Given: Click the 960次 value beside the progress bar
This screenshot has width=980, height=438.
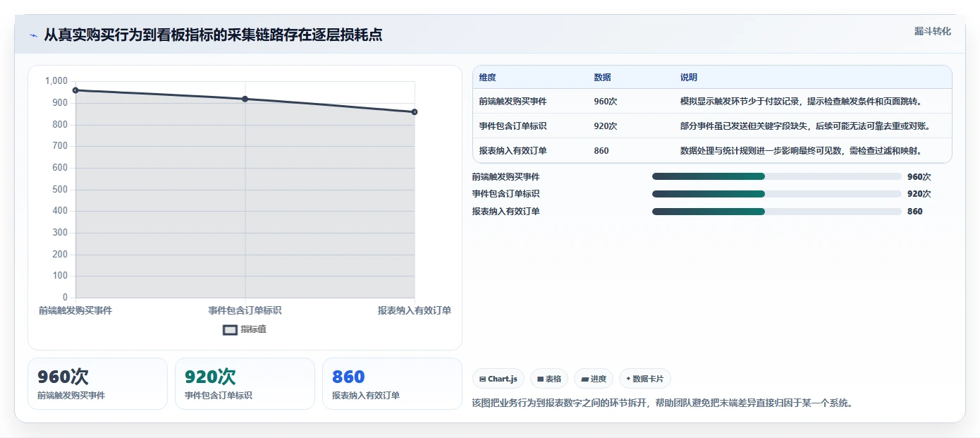Looking at the screenshot, I should (x=919, y=177).
